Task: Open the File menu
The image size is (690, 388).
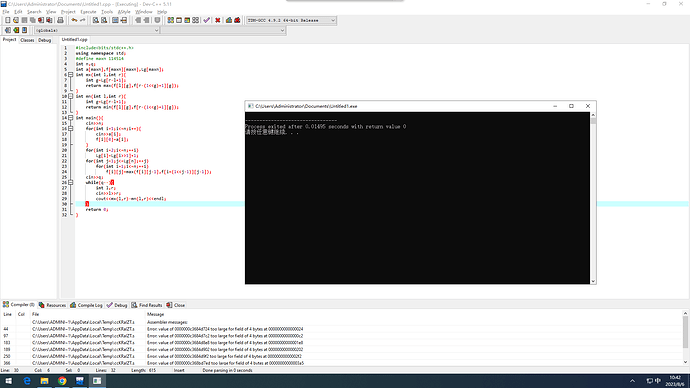Action: click(6, 12)
